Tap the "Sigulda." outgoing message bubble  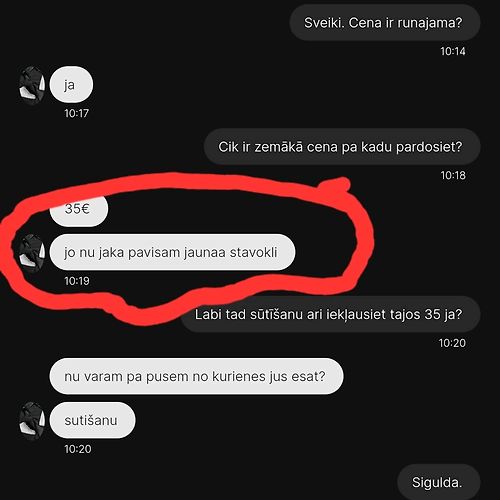pyautogui.click(x=439, y=482)
